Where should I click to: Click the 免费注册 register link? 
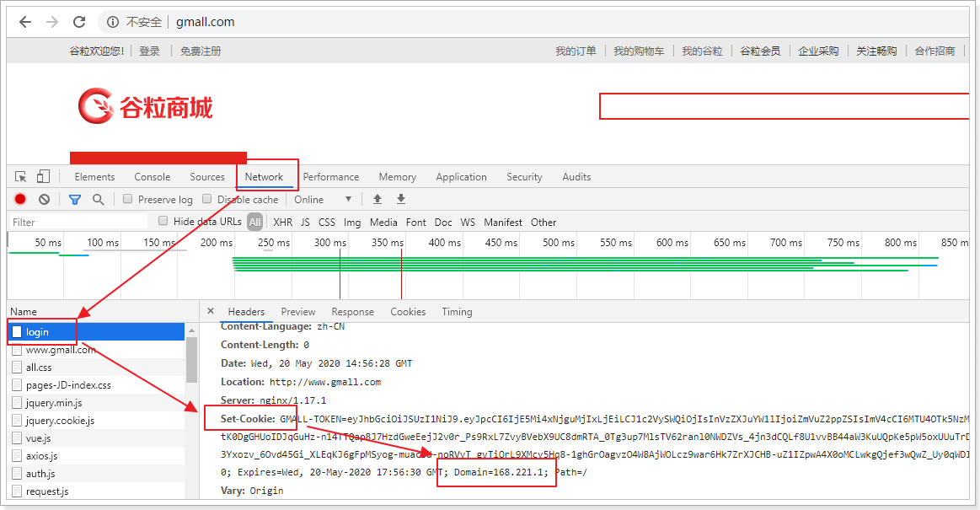pos(201,51)
